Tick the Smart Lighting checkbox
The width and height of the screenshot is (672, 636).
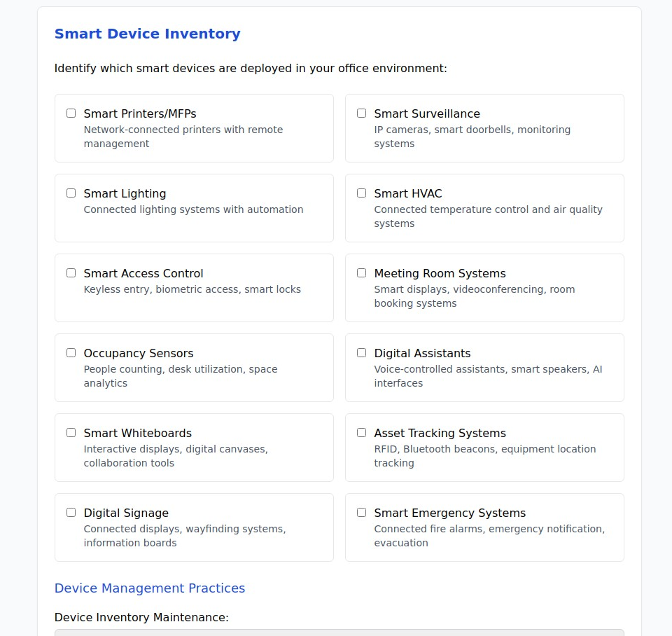click(71, 193)
